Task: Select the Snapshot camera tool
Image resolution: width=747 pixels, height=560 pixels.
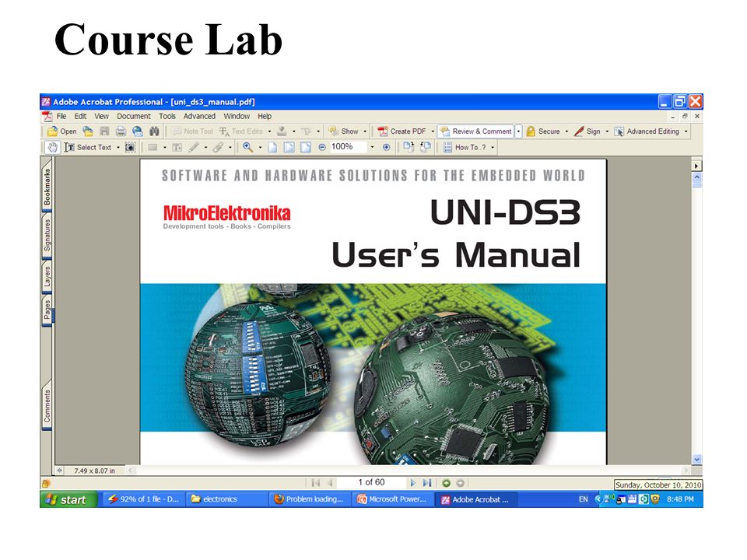Action: coord(130,148)
